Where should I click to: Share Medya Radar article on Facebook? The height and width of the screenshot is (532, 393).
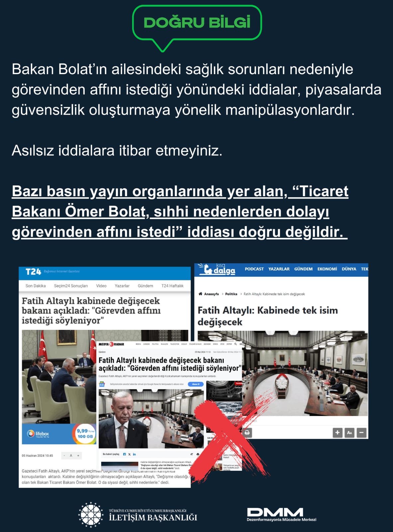(x=125, y=454)
